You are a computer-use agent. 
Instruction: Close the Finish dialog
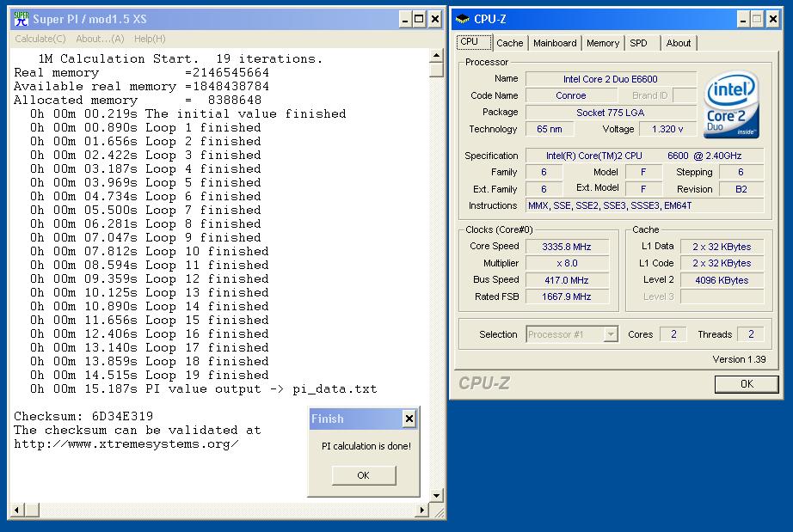409,419
